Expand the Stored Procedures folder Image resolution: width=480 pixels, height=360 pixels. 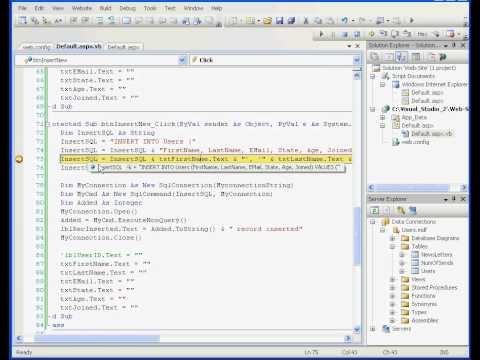(x=393, y=288)
